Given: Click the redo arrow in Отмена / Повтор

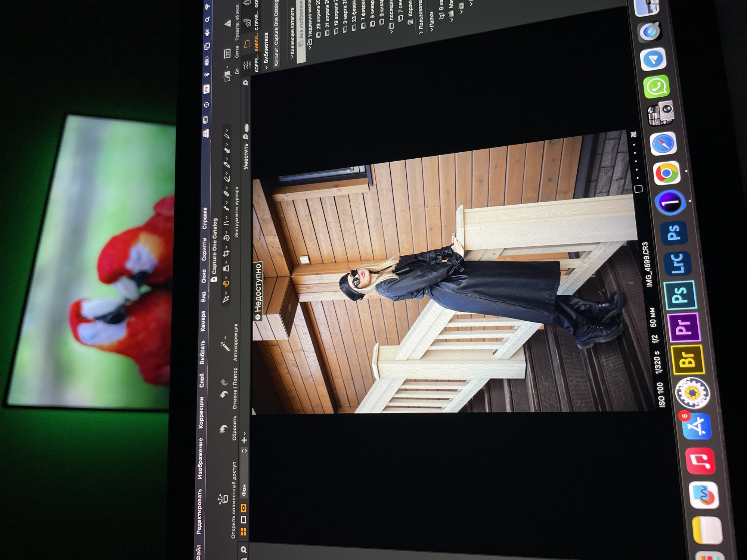Looking at the screenshot, I should [x=224, y=382].
